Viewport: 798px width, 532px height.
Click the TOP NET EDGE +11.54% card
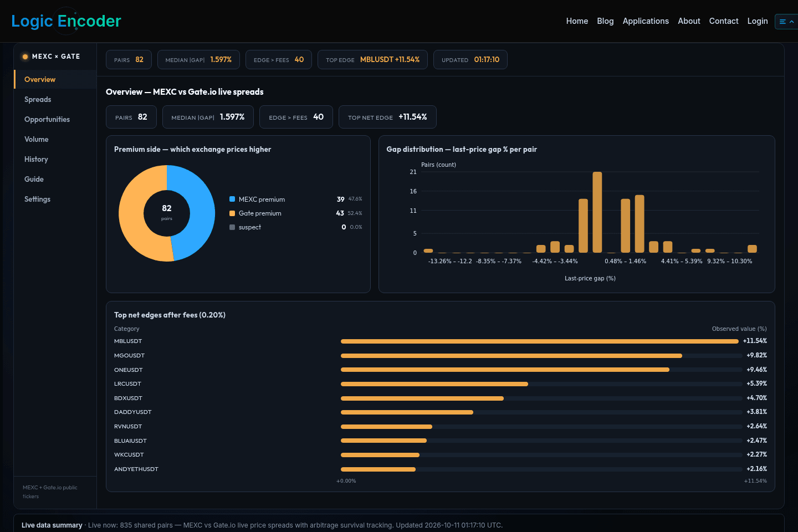click(x=387, y=117)
